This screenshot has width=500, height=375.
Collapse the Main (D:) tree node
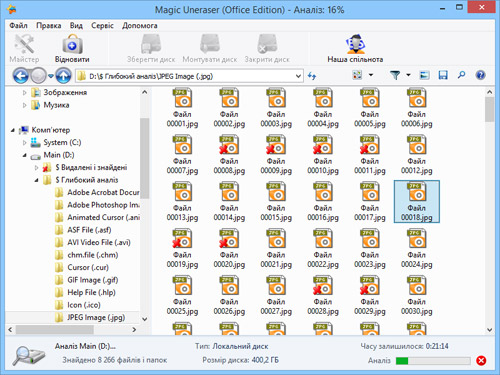[25, 155]
